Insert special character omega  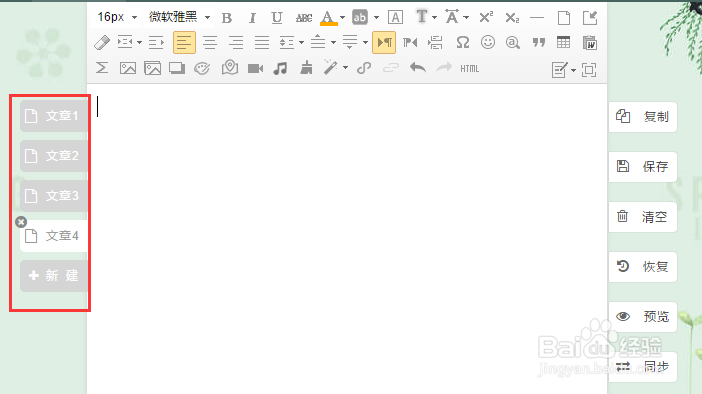click(x=462, y=43)
